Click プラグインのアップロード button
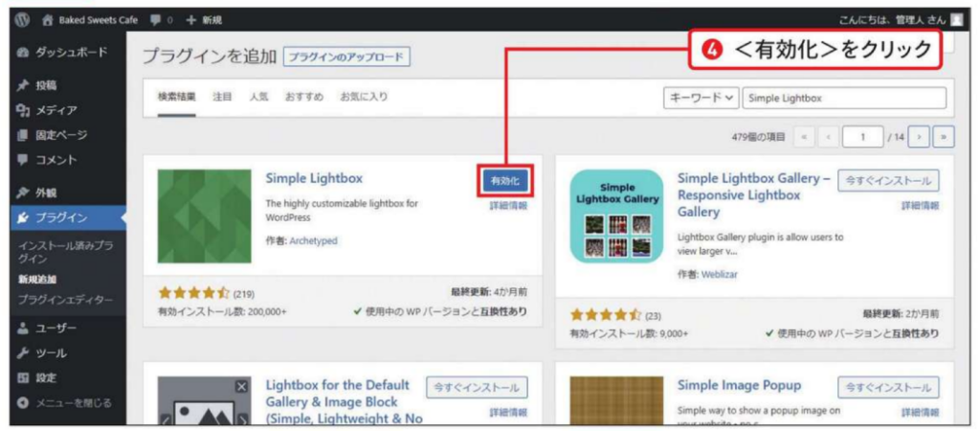This screenshot has width=980, height=431. pyautogui.click(x=346, y=57)
